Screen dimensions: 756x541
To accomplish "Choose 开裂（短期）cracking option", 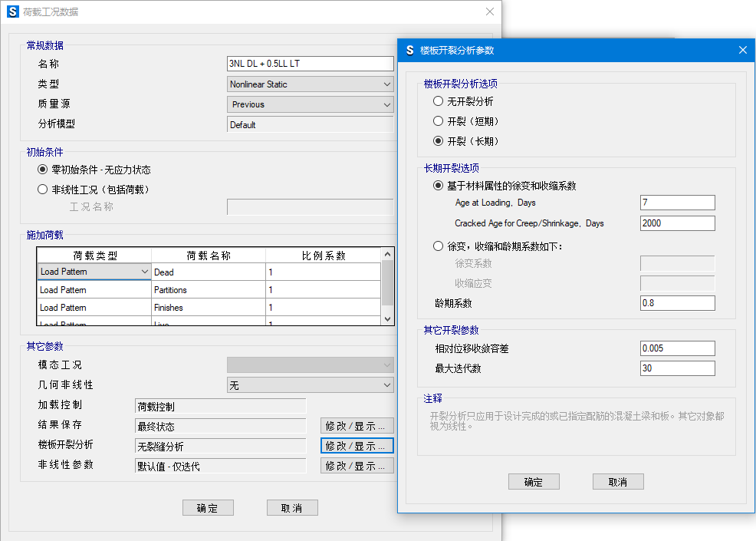I will pyautogui.click(x=438, y=121).
